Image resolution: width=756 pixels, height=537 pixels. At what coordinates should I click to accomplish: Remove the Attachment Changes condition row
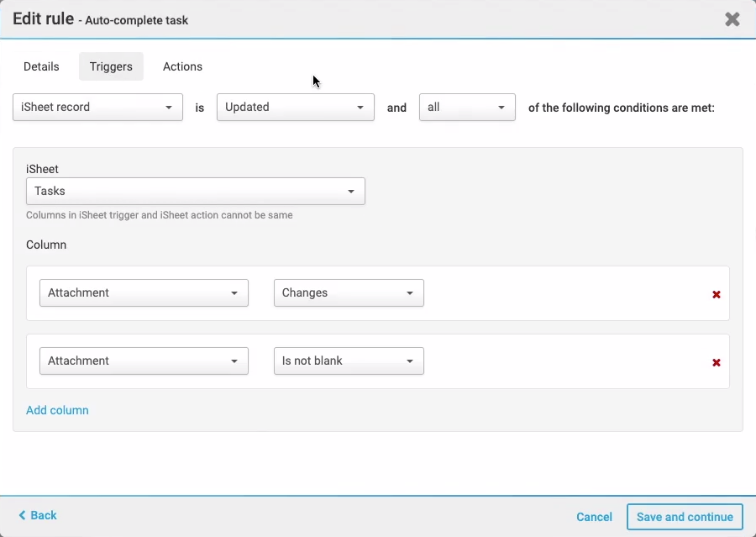click(x=717, y=294)
